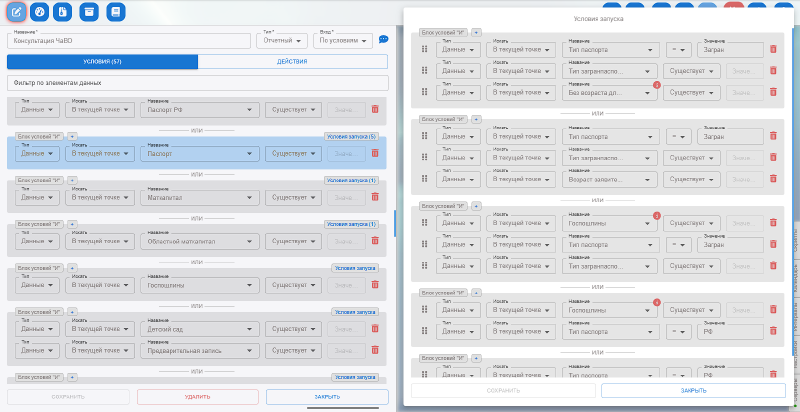Image resolution: width=800 pixels, height=412 pixels.
Task: Open the archive box icon in toolbar
Action: point(90,13)
